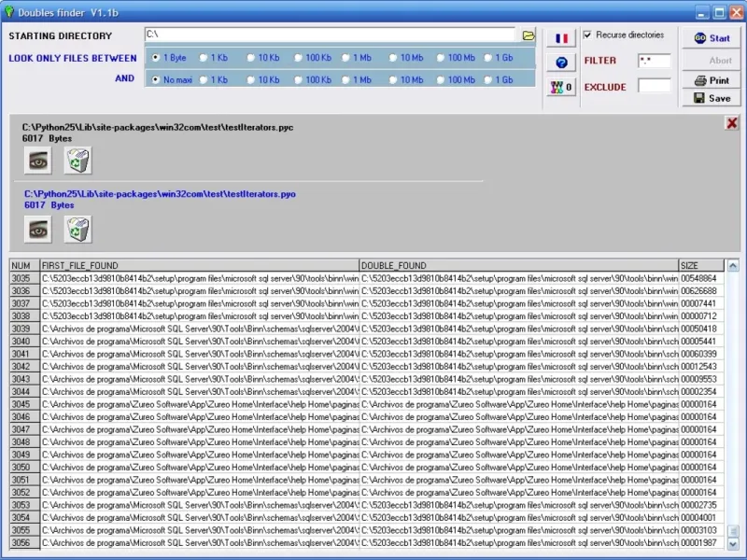Click the testIterators.pyc file path text
Image resolution: width=747 pixels, height=560 pixels.
[157, 127]
